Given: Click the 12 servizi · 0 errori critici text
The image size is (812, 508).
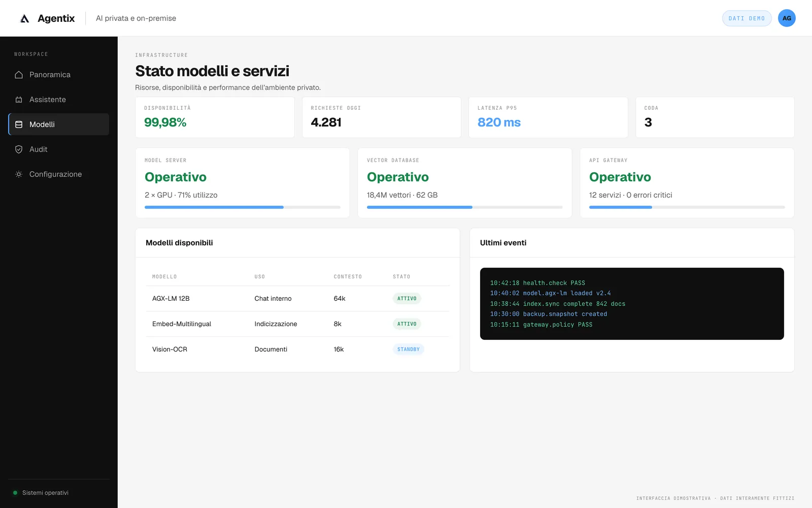Looking at the screenshot, I should pos(630,195).
